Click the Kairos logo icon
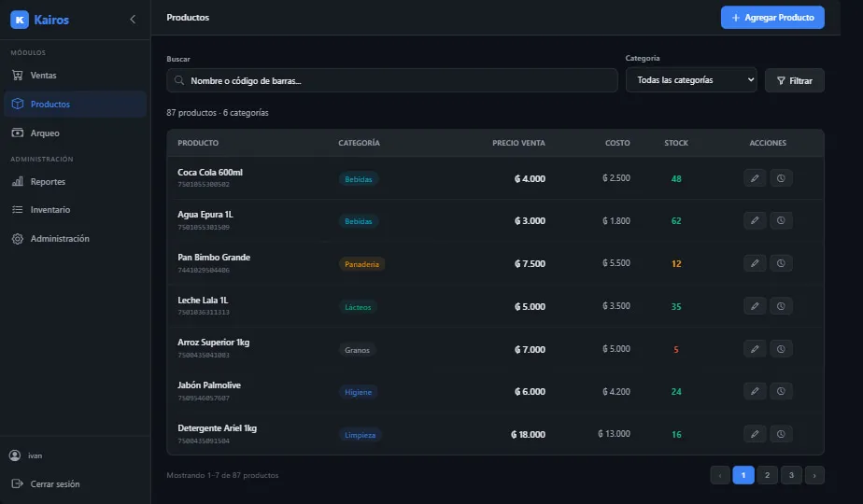 tap(20, 20)
